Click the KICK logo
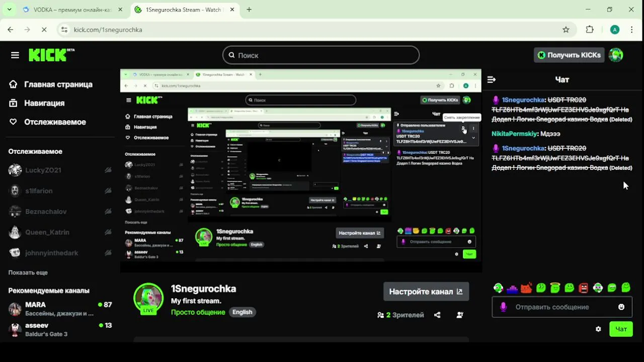Image resolution: width=644 pixels, height=362 pixels. click(51, 55)
